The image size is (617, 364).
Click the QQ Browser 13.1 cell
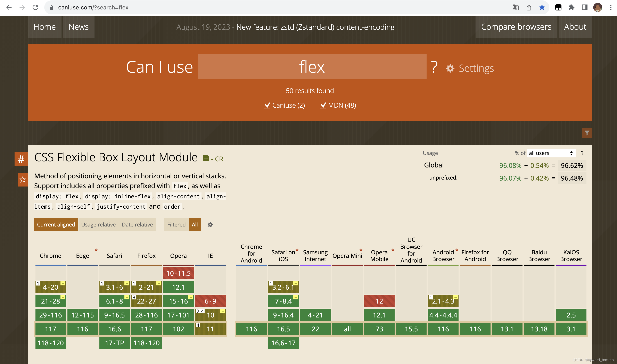(507, 329)
